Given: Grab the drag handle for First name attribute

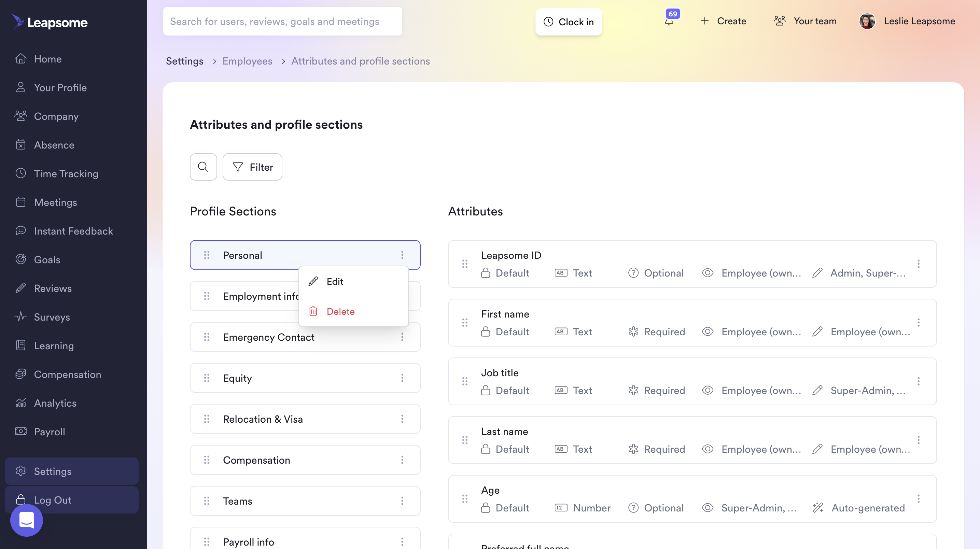Looking at the screenshot, I should point(465,323).
